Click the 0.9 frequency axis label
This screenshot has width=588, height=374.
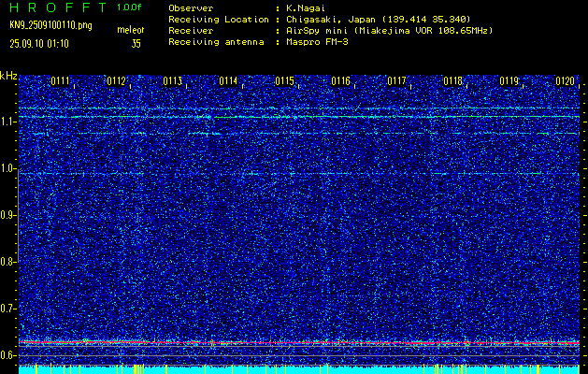coord(7,215)
